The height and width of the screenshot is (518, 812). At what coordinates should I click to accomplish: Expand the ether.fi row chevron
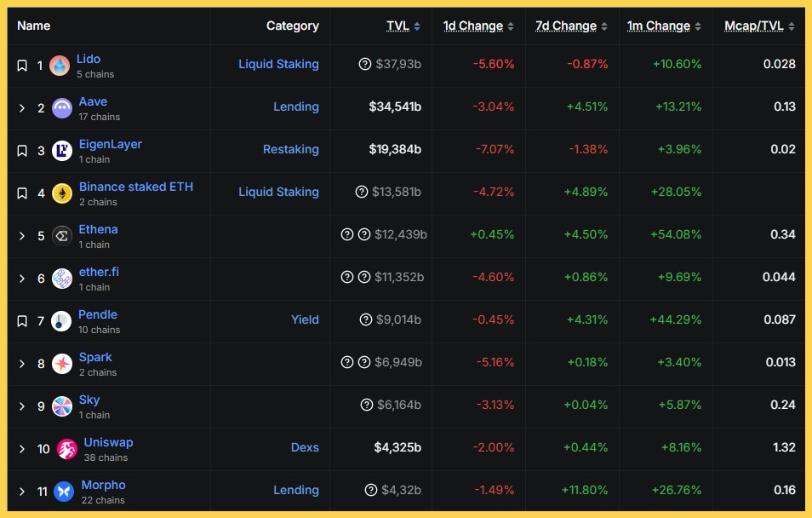[x=22, y=279]
